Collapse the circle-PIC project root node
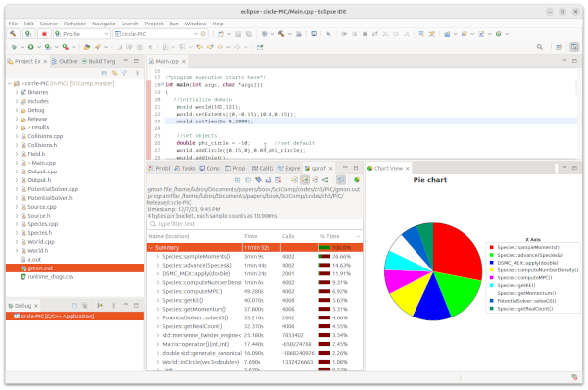Image resolution: width=588 pixels, height=390 pixels. click(x=10, y=83)
